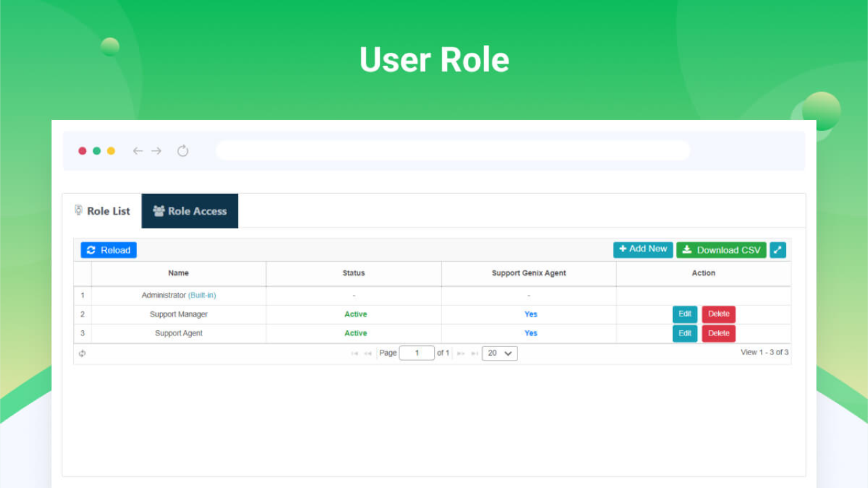Edit the Support Manager role
Screen dimensions: 868x488
point(685,314)
